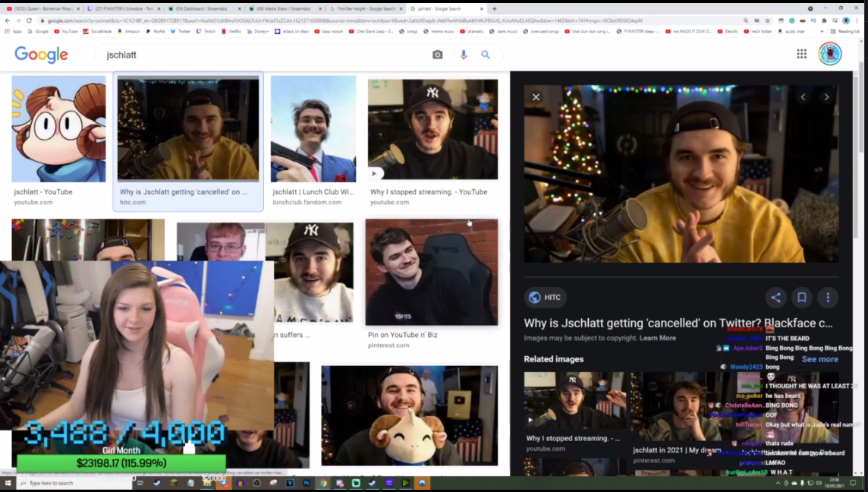Screen dimensions: 868x492
Task: Click the large preview image of Jschlatt
Action: 681,173
